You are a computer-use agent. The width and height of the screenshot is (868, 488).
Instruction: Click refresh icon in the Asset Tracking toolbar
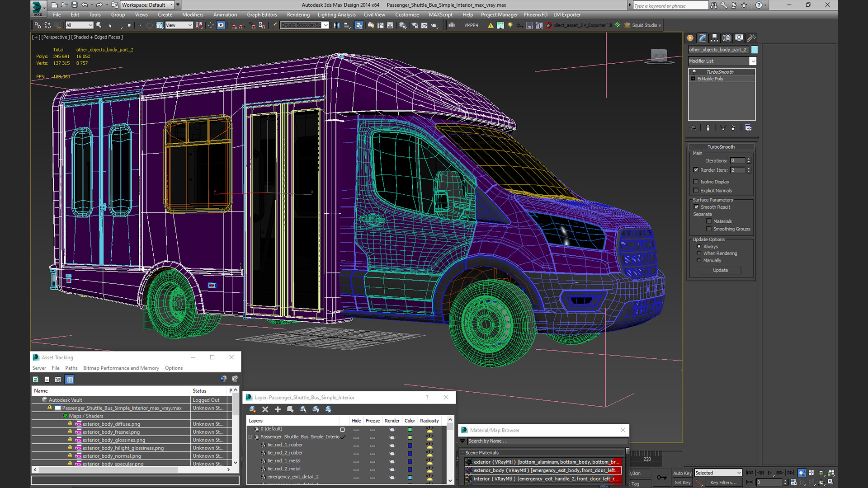point(36,380)
